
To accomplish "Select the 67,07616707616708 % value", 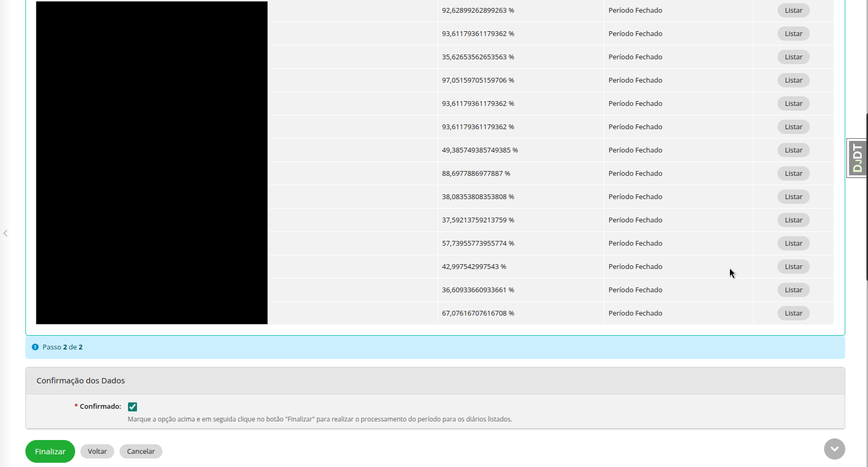I will point(478,313).
